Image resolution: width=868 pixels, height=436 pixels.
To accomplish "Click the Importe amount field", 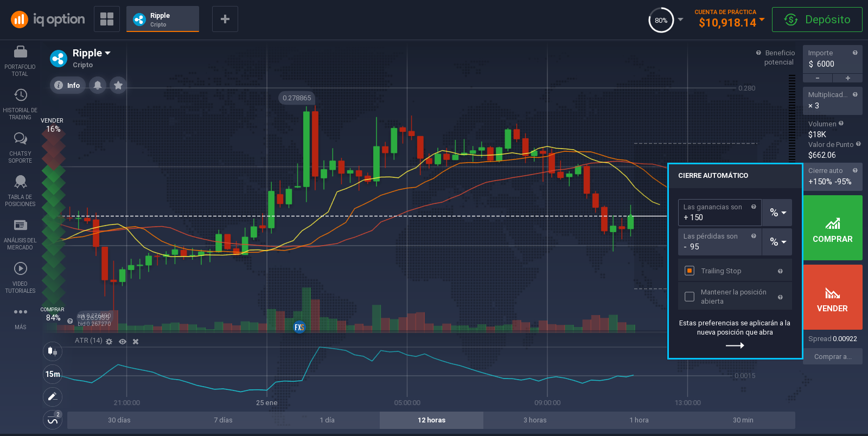I will tap(833, 59).
